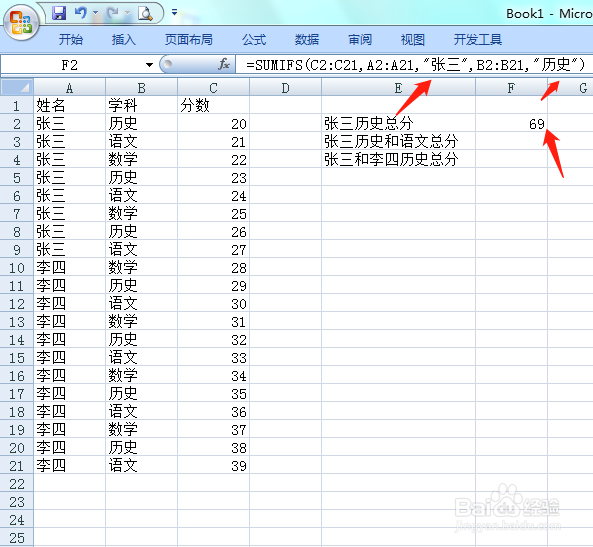Open the 数据 ribbon tab
The width and height of the screenshot is (593, 547).
click(x=307, y=39)
